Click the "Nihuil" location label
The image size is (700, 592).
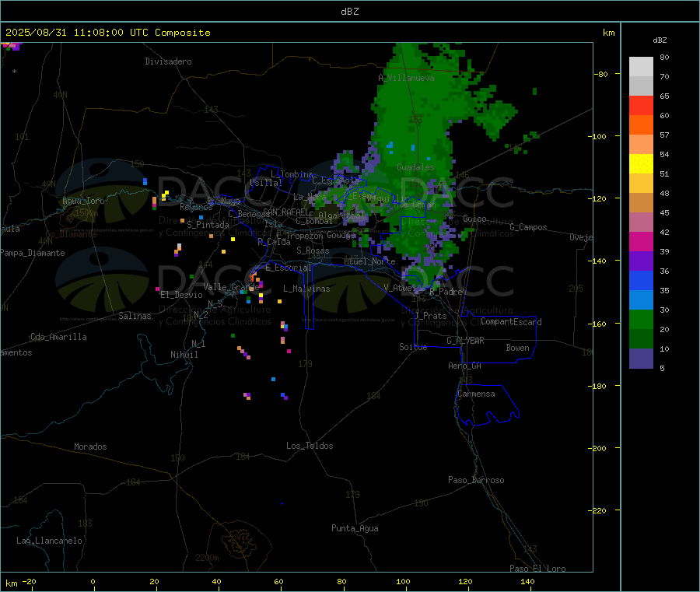[184, 355]
